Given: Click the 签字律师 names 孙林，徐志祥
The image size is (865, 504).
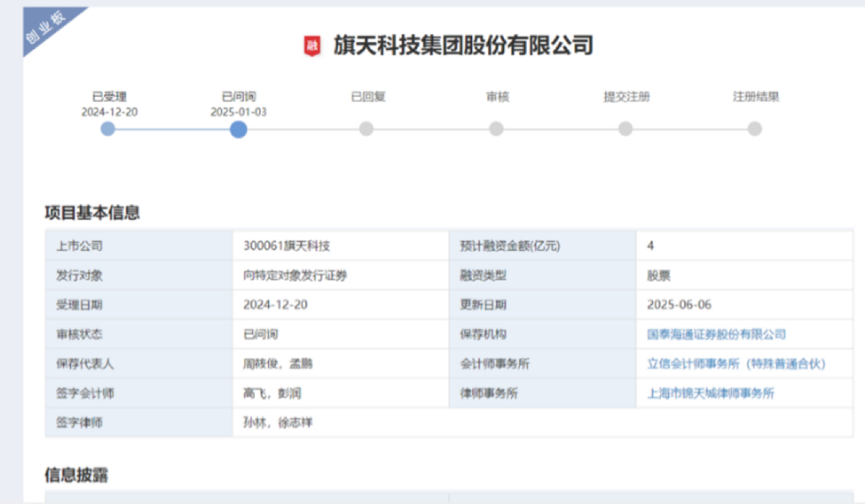Looking at the screenshot, I should 277,423.
